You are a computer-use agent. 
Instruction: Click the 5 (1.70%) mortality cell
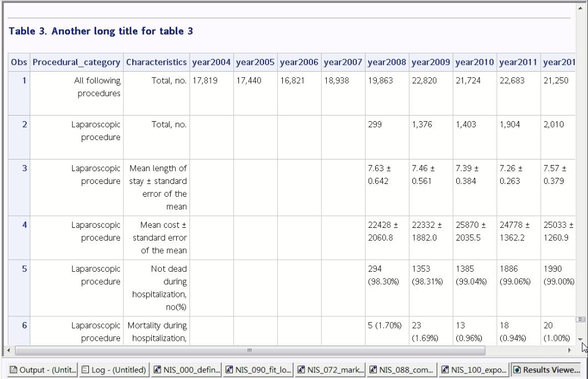pos(387,331)
